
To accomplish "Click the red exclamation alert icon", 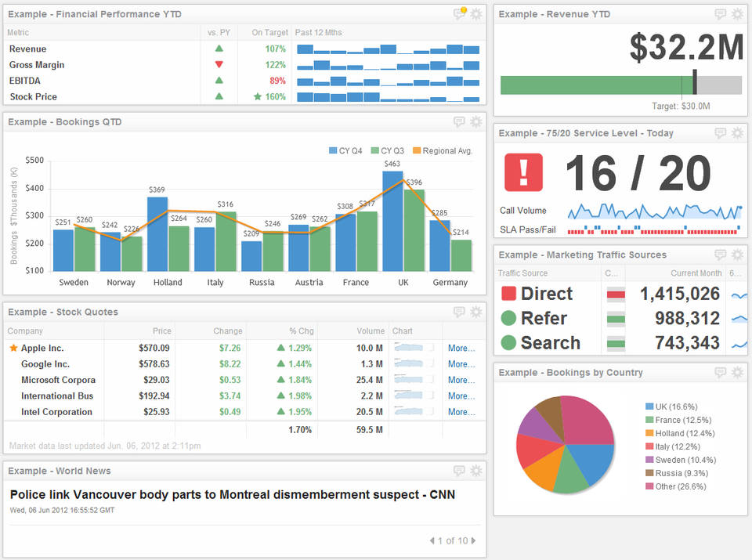I will pyautogui.click(x=523, y=172).
